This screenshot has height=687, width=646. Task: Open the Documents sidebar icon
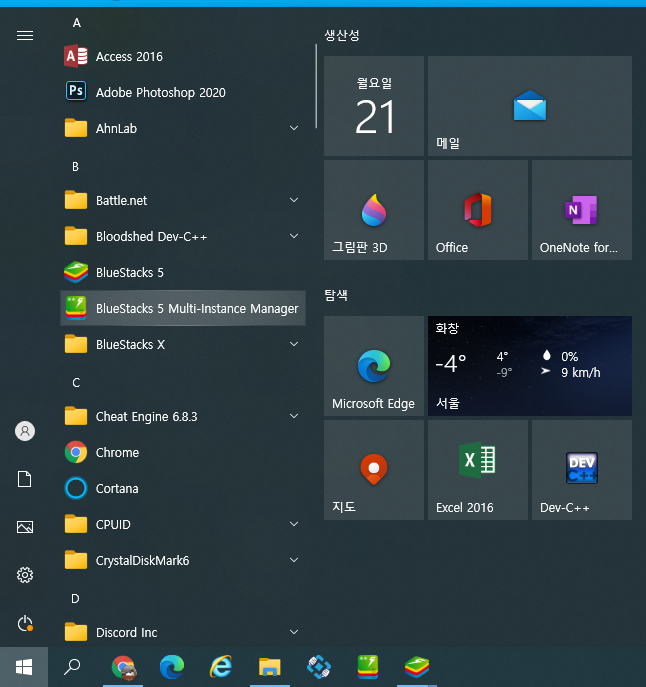click(x=25, y=479)
